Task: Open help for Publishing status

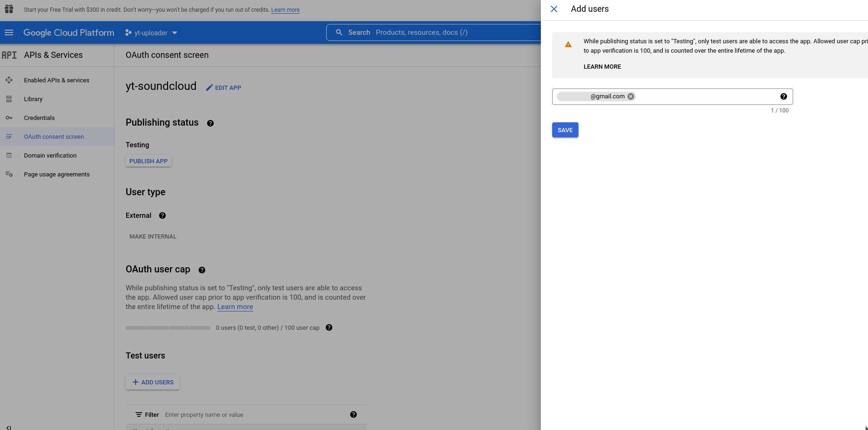Action: point(210,123)
